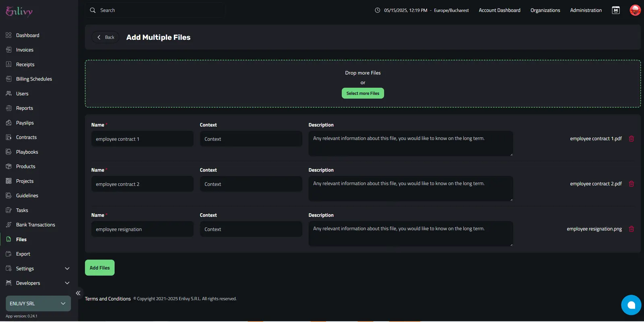Image resolution: width=644 pixels, height=322 pixels.
Task: Go to Playbooks in sidebar
Action: click(x=27, y=152)
